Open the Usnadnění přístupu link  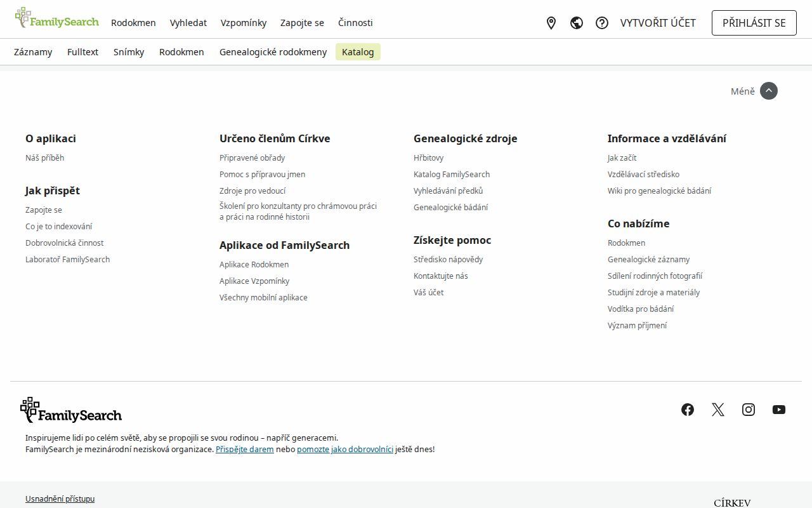[x=60, y=498]
